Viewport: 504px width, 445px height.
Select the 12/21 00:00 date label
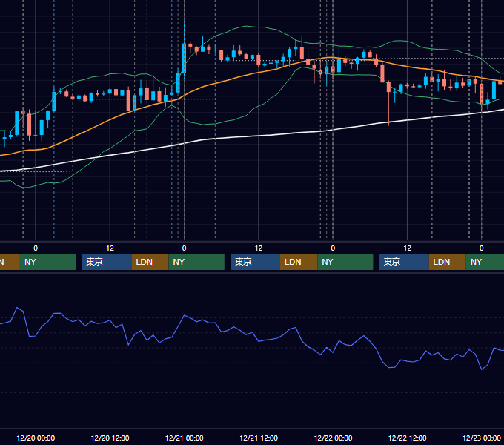184,438
